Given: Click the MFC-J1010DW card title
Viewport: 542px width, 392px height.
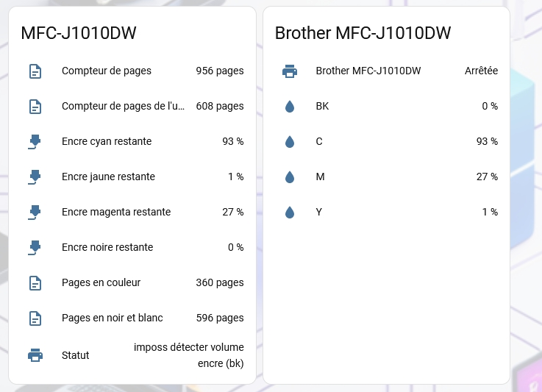Looking at the screenshot, I should click(79, 33).
